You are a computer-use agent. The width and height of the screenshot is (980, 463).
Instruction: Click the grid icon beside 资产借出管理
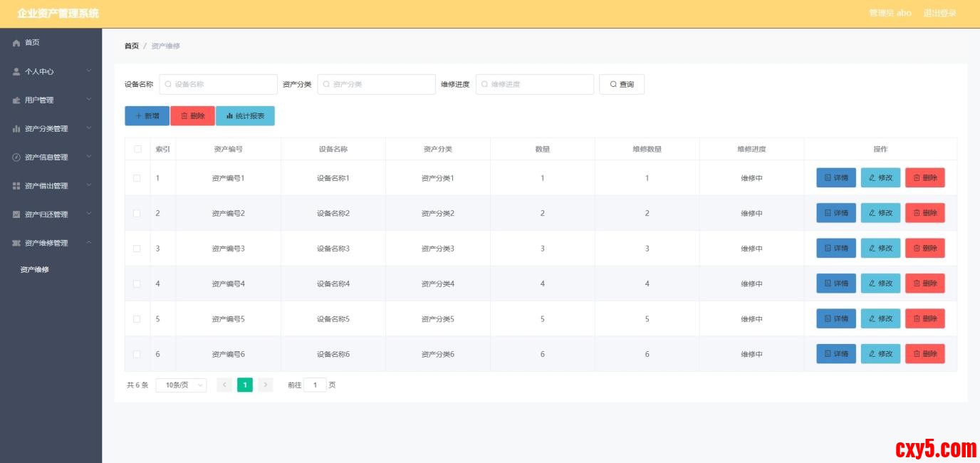[16, 186]
